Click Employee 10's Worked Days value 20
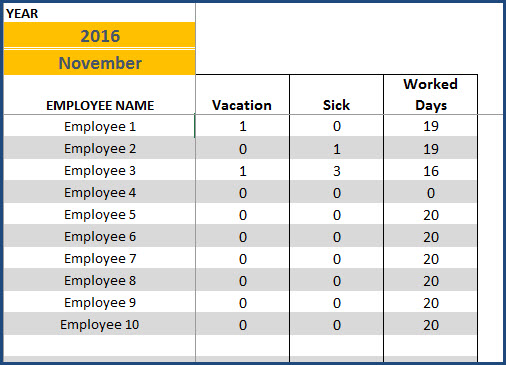The height and width of the screenshot is (365, 506). pyautogui.click(x=431, y=324)
